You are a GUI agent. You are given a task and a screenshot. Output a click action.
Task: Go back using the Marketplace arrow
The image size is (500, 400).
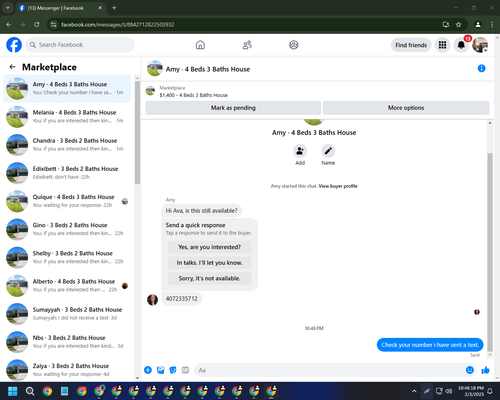coord(13,67)
